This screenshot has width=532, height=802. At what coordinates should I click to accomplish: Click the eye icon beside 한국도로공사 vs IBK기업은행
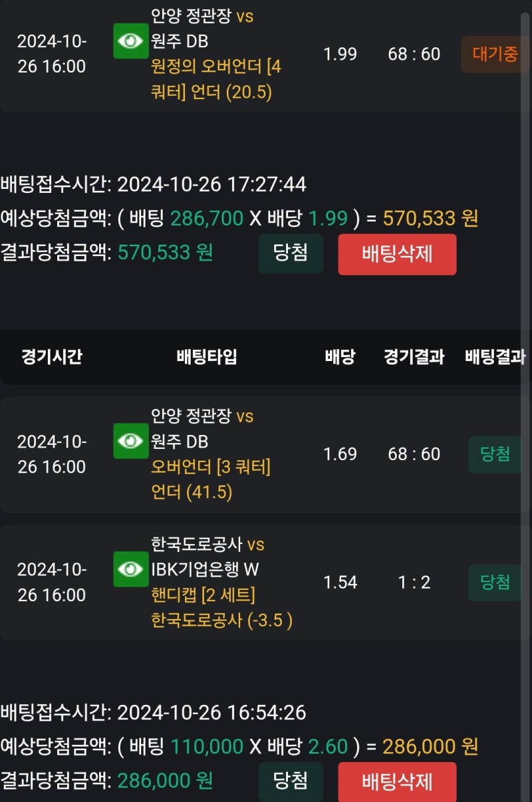pos(130,569)
